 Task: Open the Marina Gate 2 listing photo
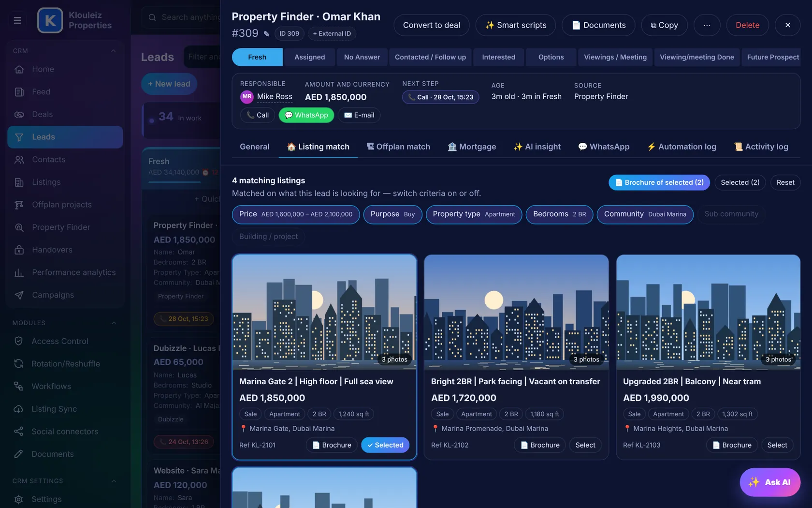point(324,312)
